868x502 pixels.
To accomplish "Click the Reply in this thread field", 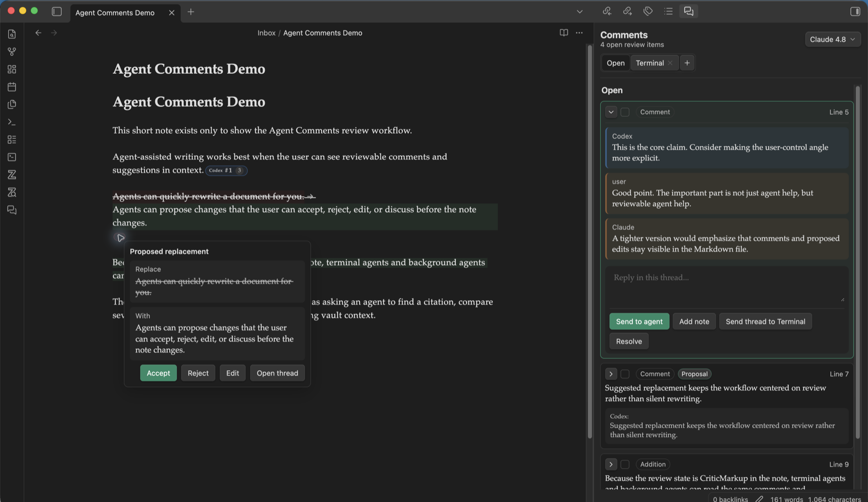I will (x=727, y=287).
